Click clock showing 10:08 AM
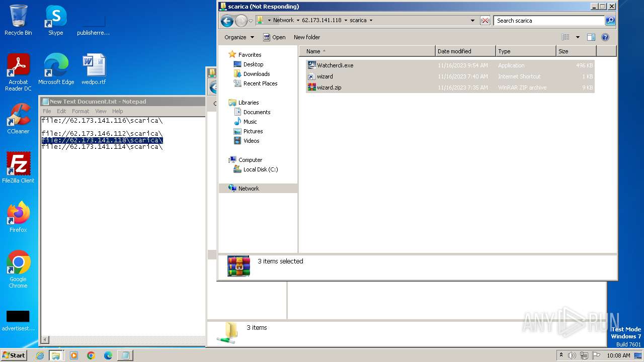Viewport: 644px width, 362px height. point(618,355)
